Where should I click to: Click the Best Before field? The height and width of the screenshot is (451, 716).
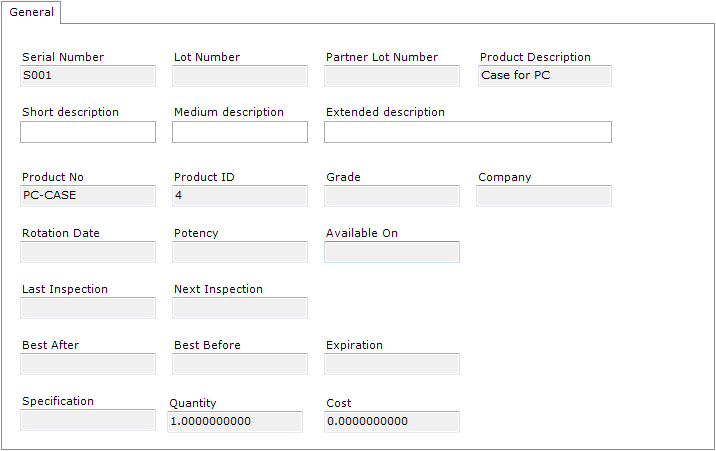tap(240, 364)
